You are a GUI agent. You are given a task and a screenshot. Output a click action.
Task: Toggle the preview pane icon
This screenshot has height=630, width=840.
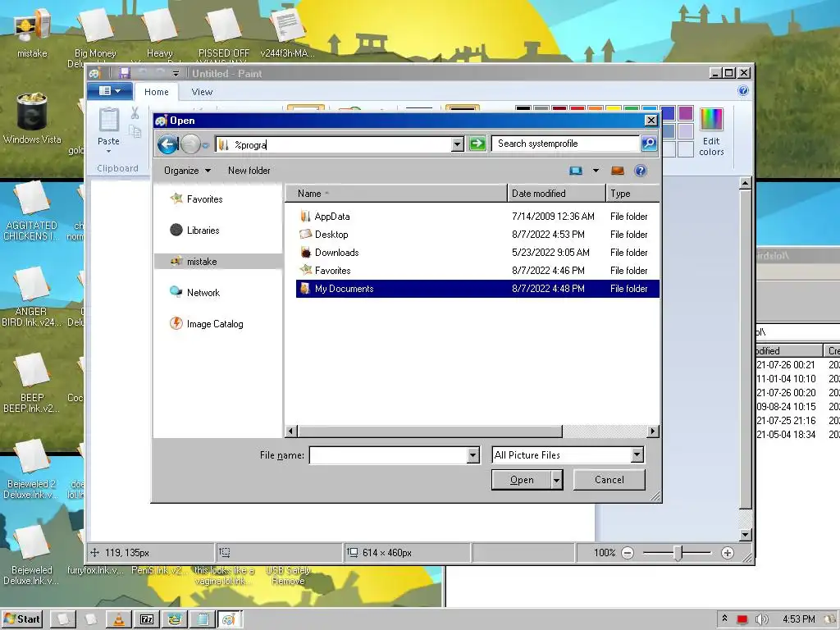pos(617,171)
